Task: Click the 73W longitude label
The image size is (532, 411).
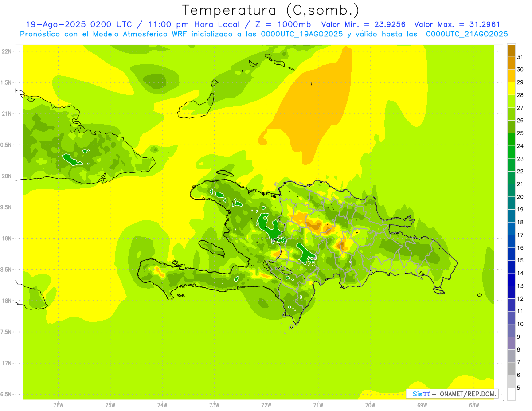Action: 214,405
